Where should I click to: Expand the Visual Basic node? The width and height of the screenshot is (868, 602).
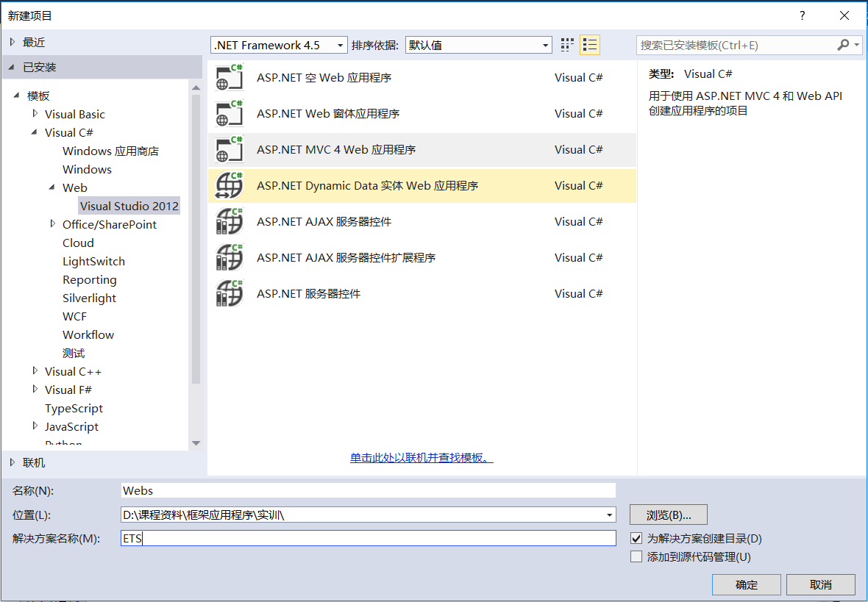coord(35,113)
